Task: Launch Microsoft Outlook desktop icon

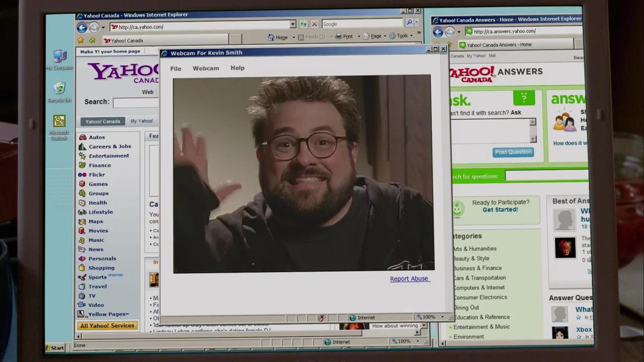Action: (59, 121)
